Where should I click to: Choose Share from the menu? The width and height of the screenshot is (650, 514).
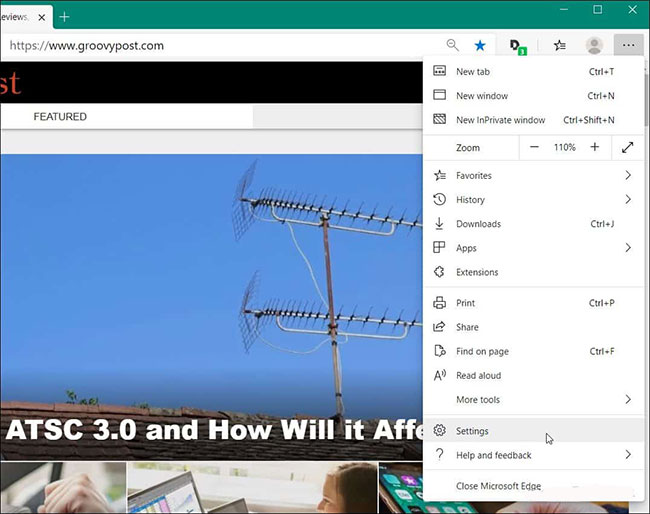(533, 327)
